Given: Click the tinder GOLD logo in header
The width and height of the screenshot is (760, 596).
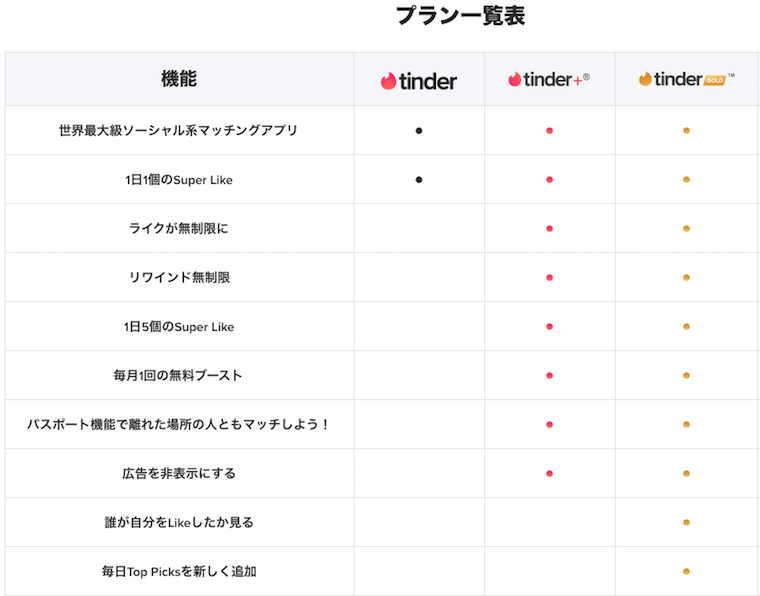Looking at the screenshot, I should coord(686,79).
